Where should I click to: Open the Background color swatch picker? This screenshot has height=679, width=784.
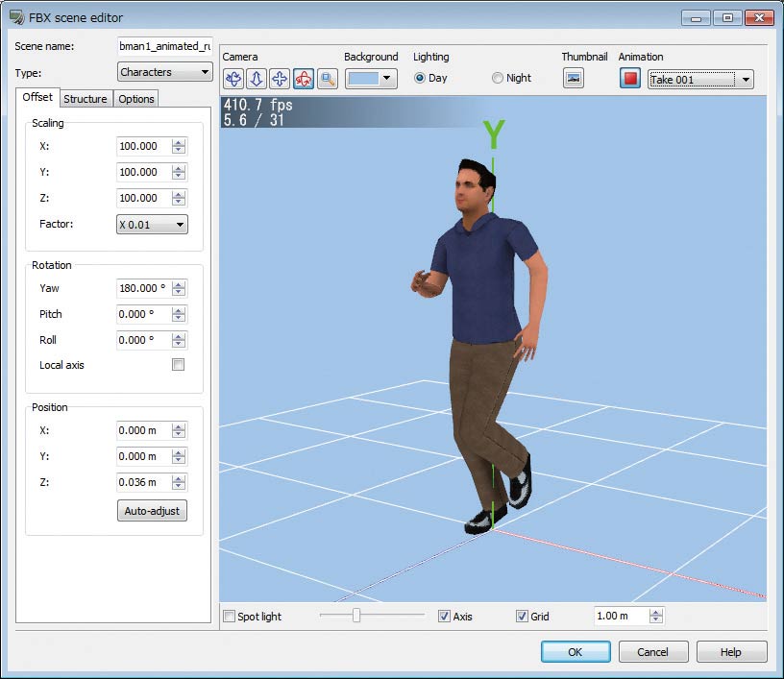(x=371, y=79)
